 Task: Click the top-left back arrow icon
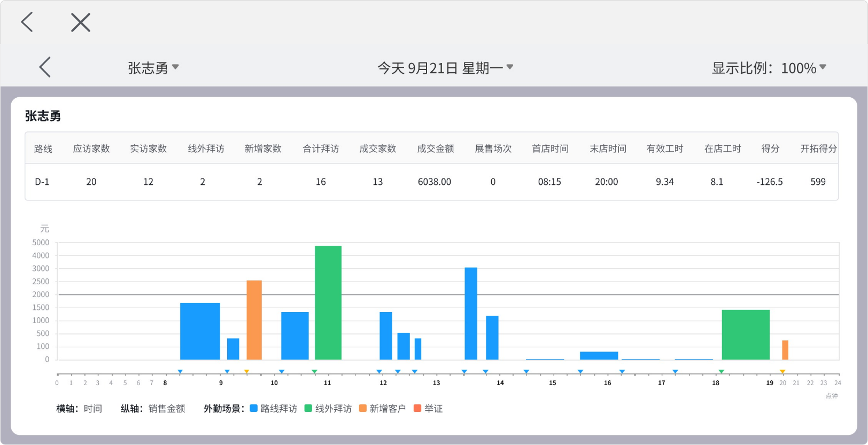(x=27, y=22)
